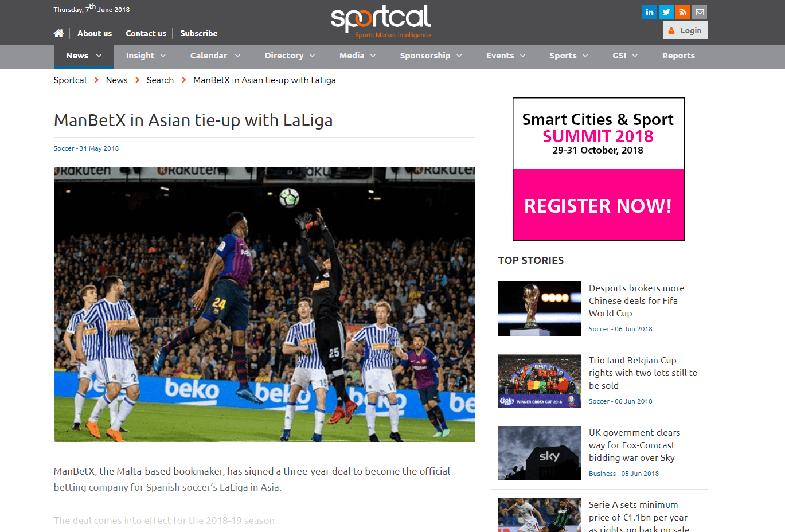Open the World Cup trophy thumbnail
This screenshot has width=785, height=532.
tap(540, 308)
